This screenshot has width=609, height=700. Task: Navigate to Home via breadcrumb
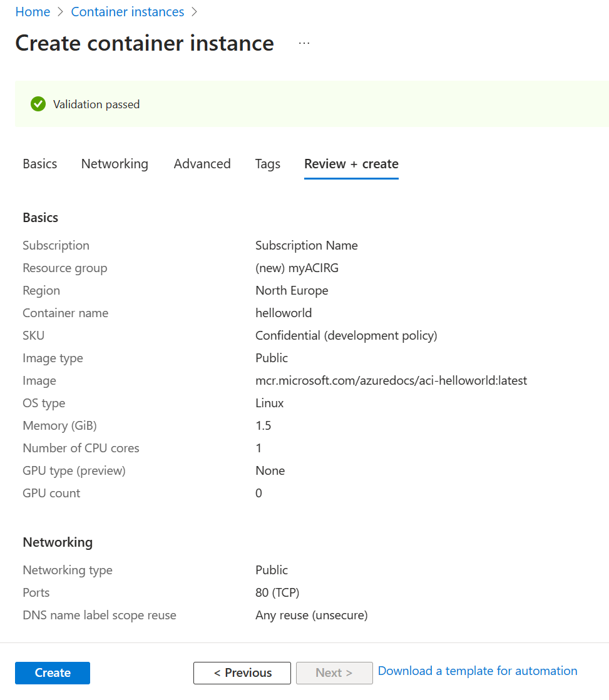coord(33,11)
